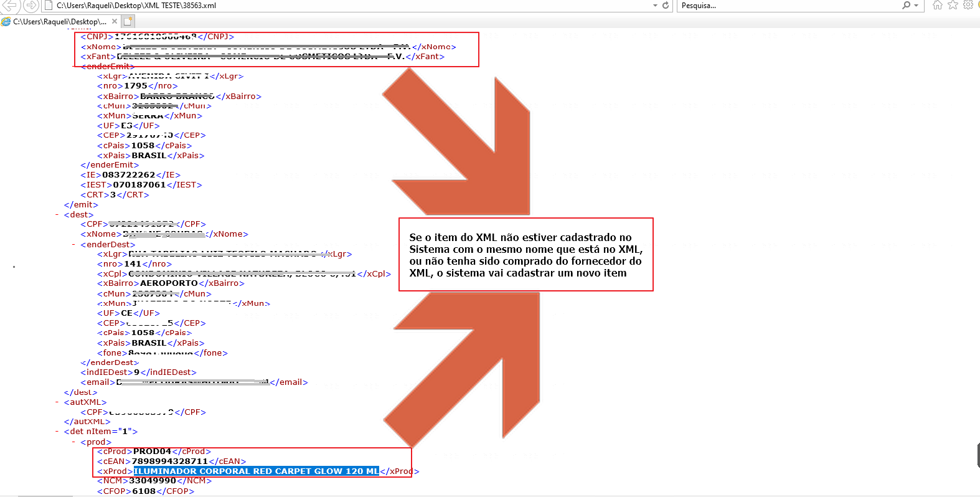980x497 pixels.
Task: Click the CRT value 3 line
Action: coord(115,195)
